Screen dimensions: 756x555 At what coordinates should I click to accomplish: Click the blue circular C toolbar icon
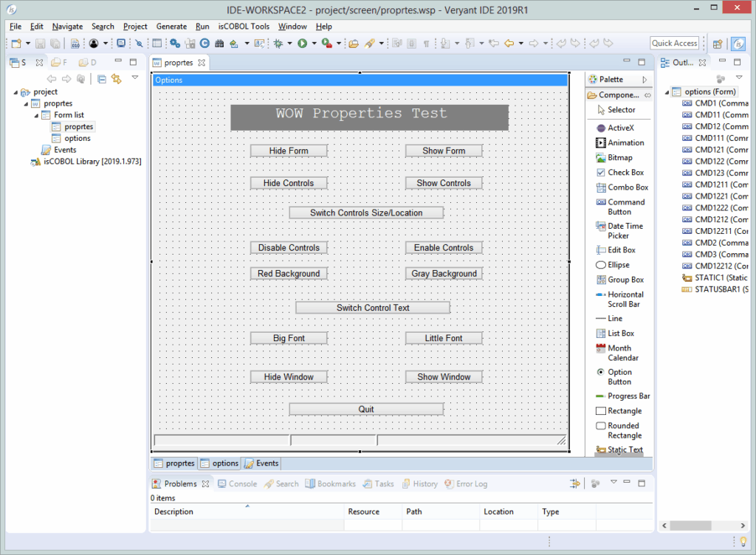click(205, 44)
